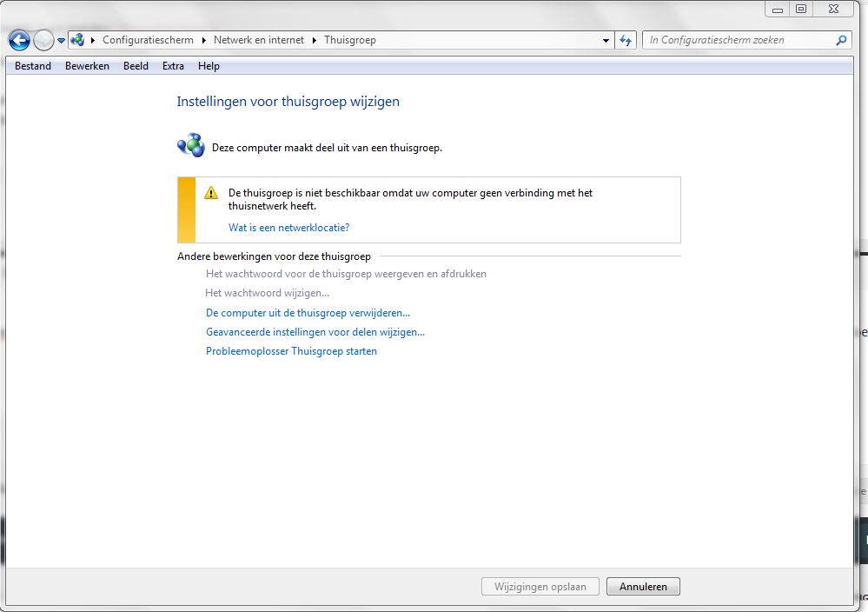Refresh the page with the refresh icon
Screen dimensions: 868x612
pyautogui.click(x=626, y=40)
